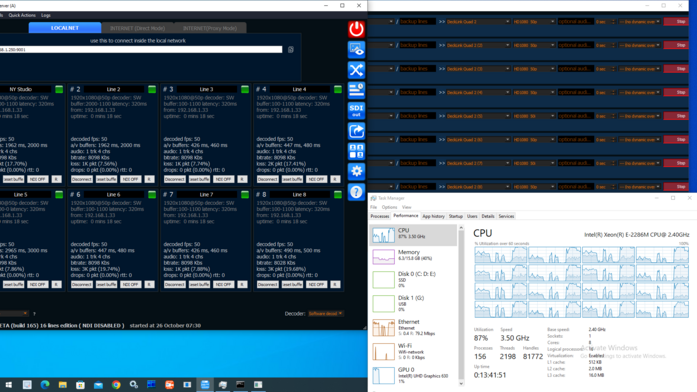Open the help question mark icon
The image size is (697, 392).
point(356,192)
